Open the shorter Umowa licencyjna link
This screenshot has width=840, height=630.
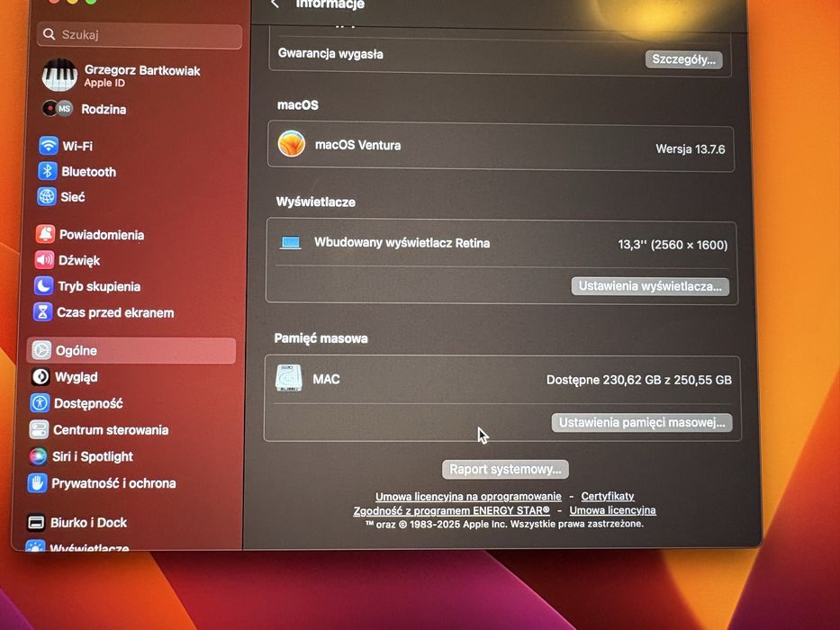pos(612,510)
